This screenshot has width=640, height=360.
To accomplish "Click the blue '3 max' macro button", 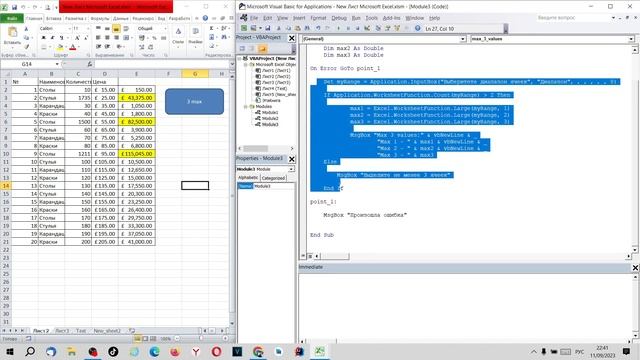I will click(x=194, y=101).
